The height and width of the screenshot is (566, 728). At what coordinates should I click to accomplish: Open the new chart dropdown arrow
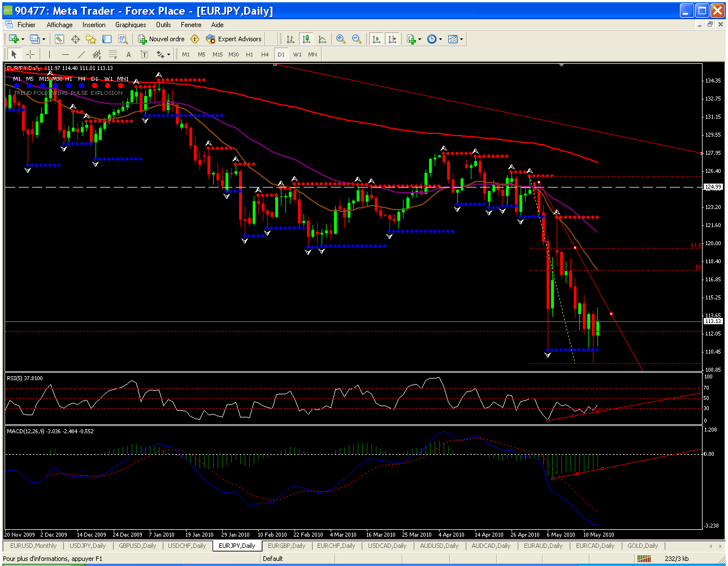tap(23, 39)
